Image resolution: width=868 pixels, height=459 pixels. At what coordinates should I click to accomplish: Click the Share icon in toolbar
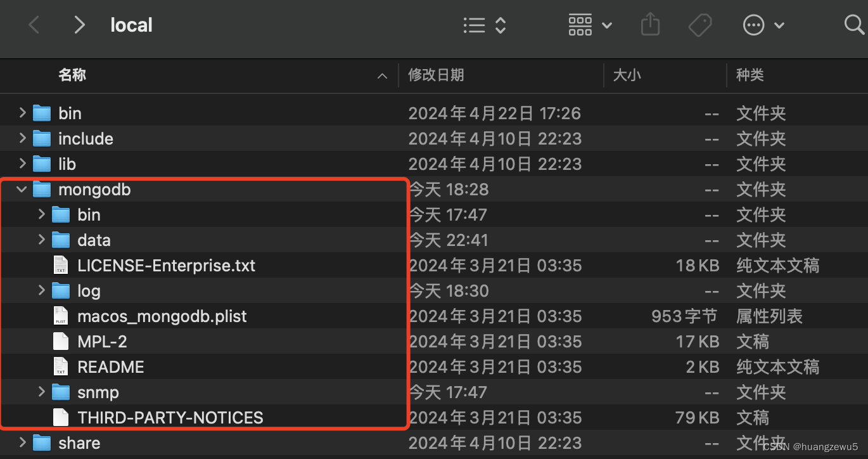coord(650,25)
